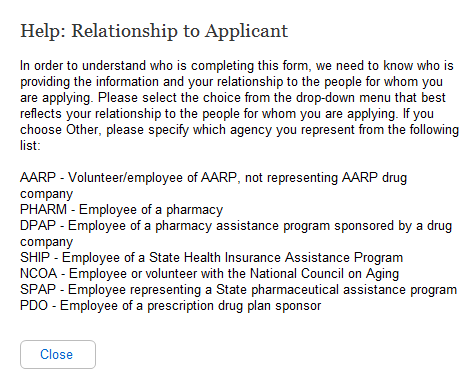Click the word 'Applicant' in the heading
468x376 pixels.
click(246, 32)
